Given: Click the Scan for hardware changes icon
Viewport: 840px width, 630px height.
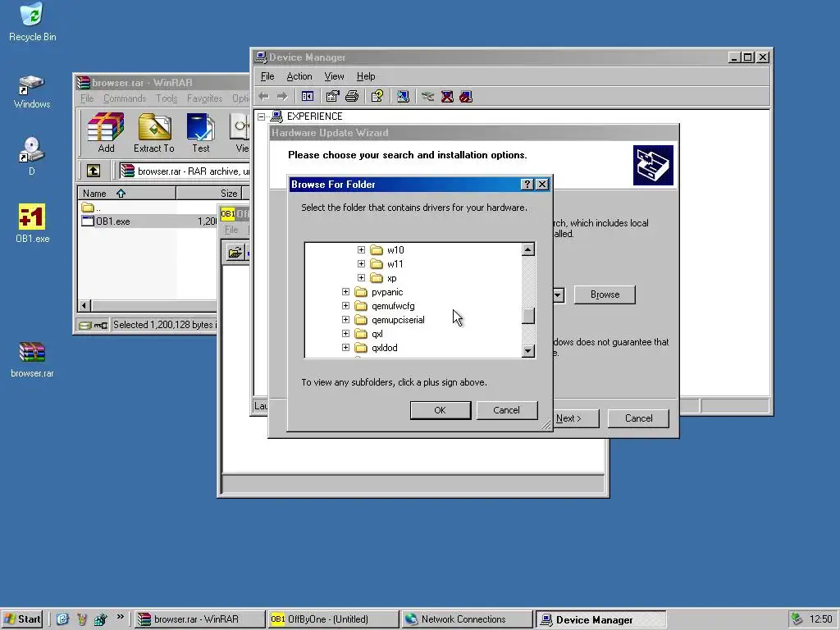Looking at the screenshot, I should pyautogui.click(x=403, y=97).
